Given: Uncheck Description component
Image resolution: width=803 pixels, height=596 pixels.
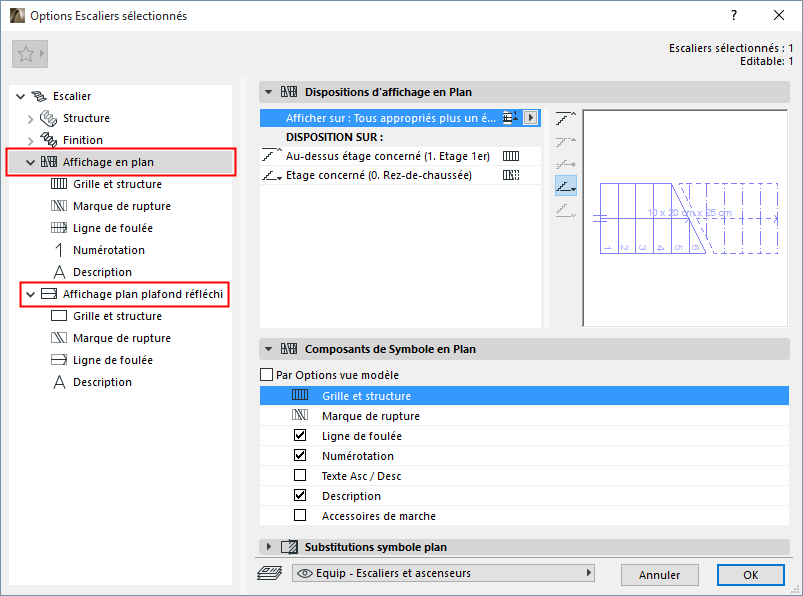Looking at the screenshot, I should coord(300,495).
